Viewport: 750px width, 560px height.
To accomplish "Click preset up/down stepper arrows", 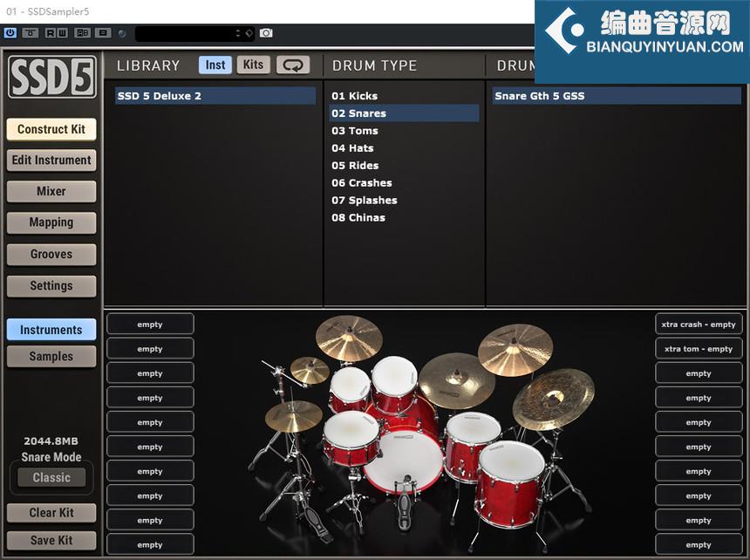I will (238, 33).
